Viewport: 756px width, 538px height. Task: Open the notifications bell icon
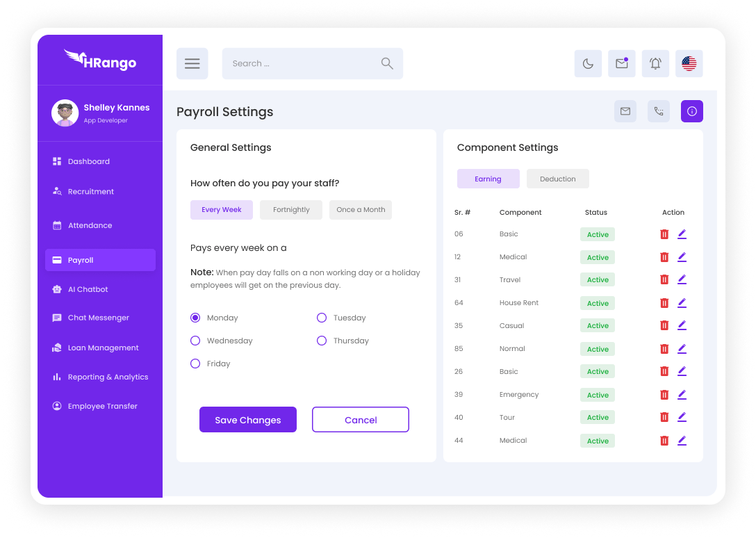655,64
